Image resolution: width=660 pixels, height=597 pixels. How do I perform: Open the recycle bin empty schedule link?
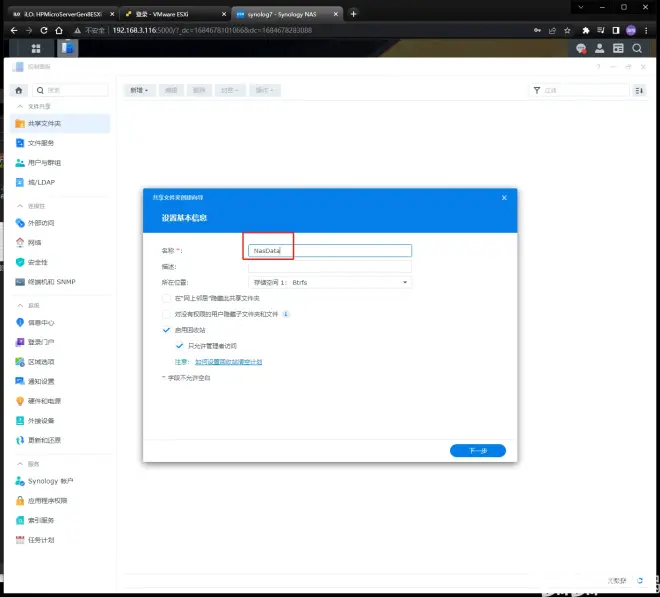click(x=229, y=362)
